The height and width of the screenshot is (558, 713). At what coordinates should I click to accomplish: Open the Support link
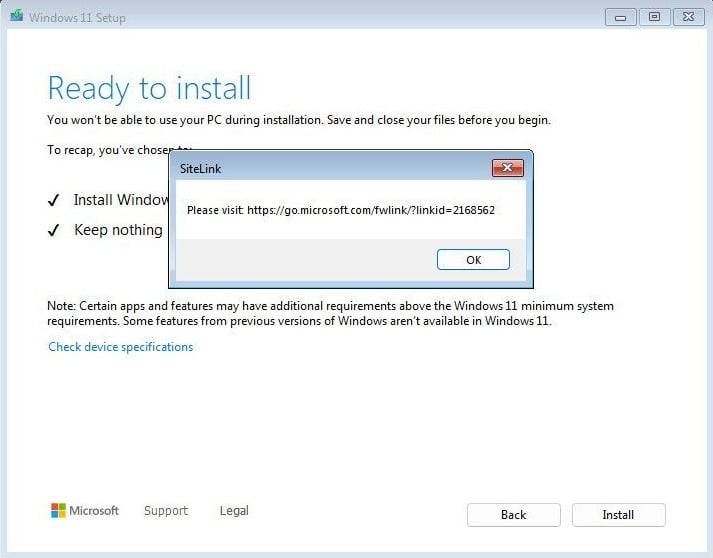point(166,511)
